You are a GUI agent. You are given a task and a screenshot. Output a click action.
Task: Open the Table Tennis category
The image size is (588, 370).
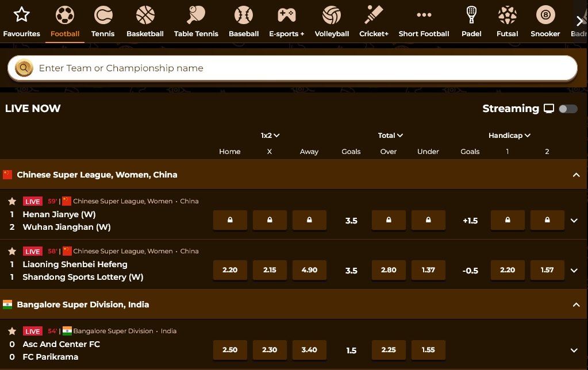click(196, 15)
